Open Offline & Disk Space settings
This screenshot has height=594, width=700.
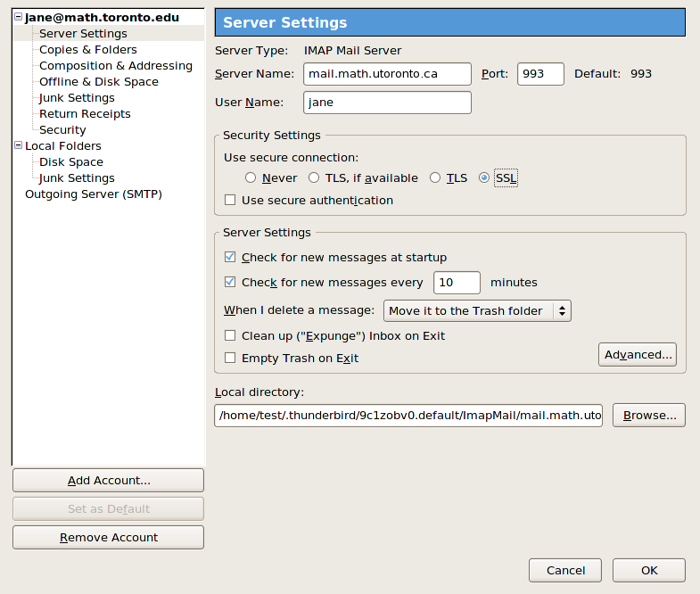click(99, 82)
